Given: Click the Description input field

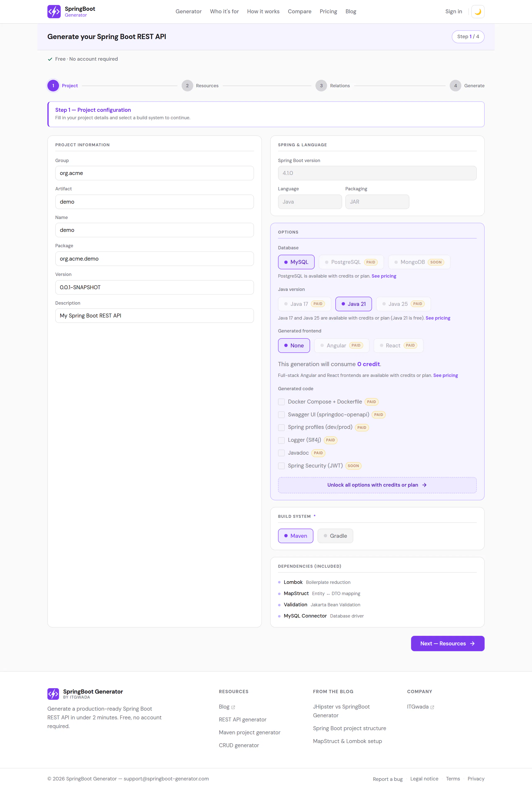Looking at the screenshot, I should coord(154,315).
